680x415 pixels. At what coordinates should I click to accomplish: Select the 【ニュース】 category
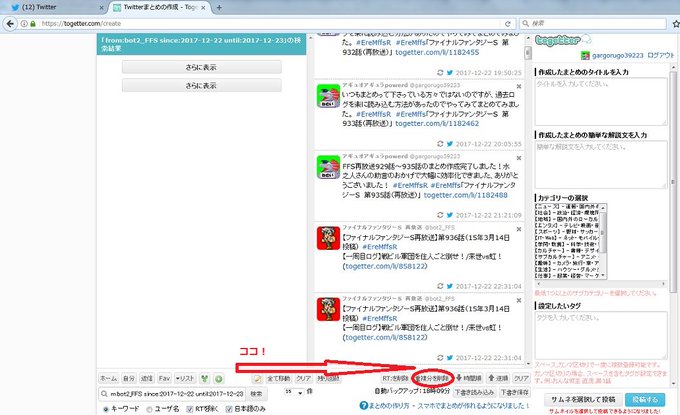pos(567,206)
